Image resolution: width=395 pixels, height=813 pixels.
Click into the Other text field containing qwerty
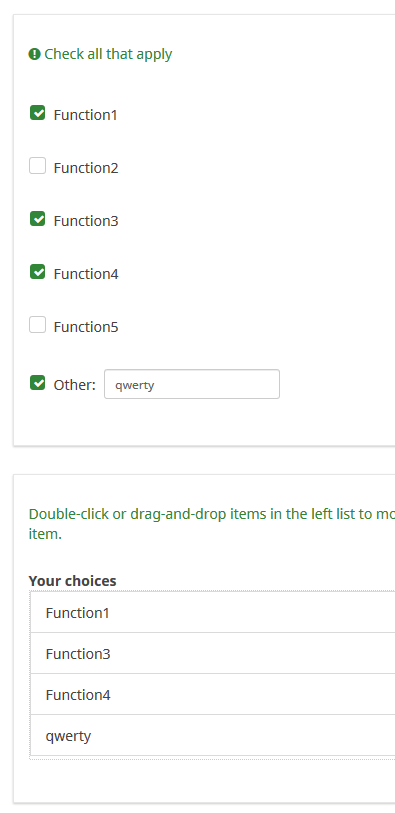coord(192,384)
